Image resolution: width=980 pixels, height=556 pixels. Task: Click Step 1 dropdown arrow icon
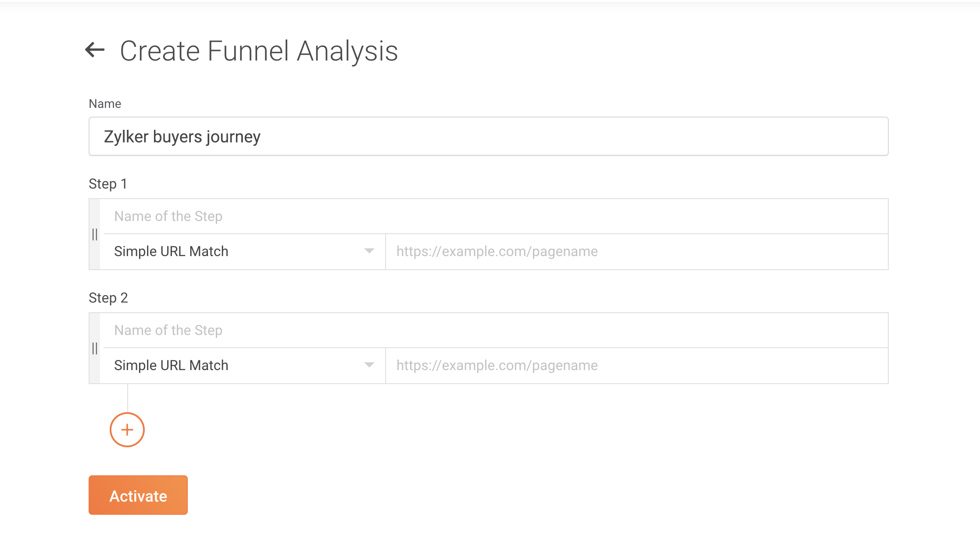click(369, 251)
